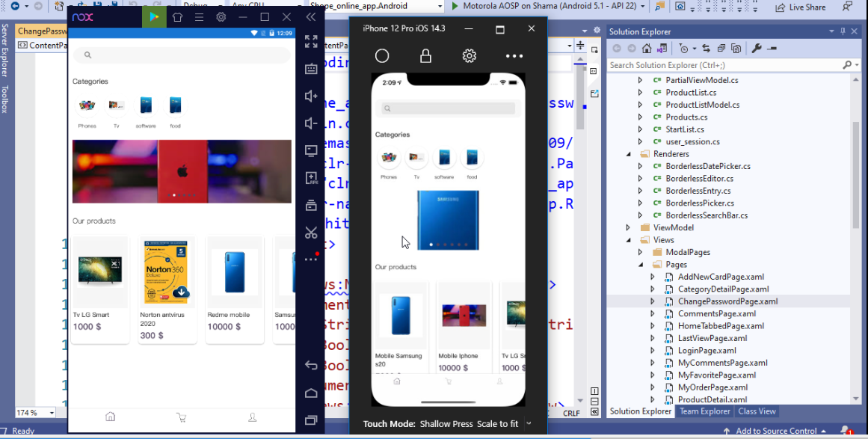Increase Nox volume with speaker-plus icon
868x439 pixels.
coord(311,96)
